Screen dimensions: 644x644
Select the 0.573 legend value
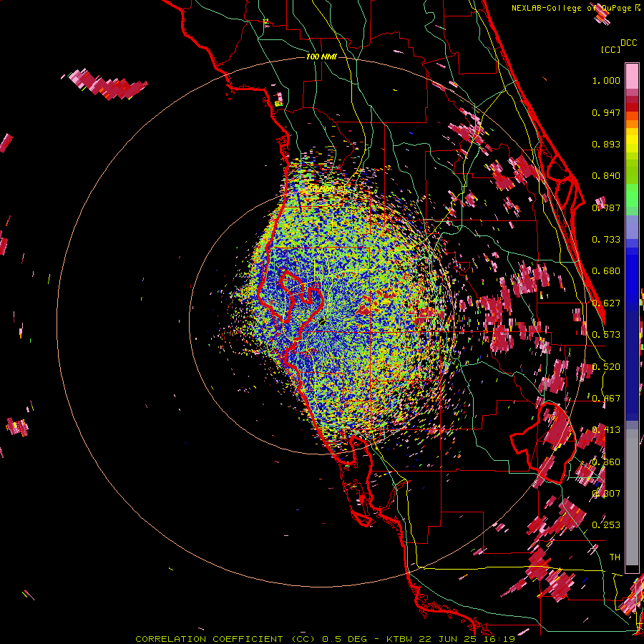[606, 334]
